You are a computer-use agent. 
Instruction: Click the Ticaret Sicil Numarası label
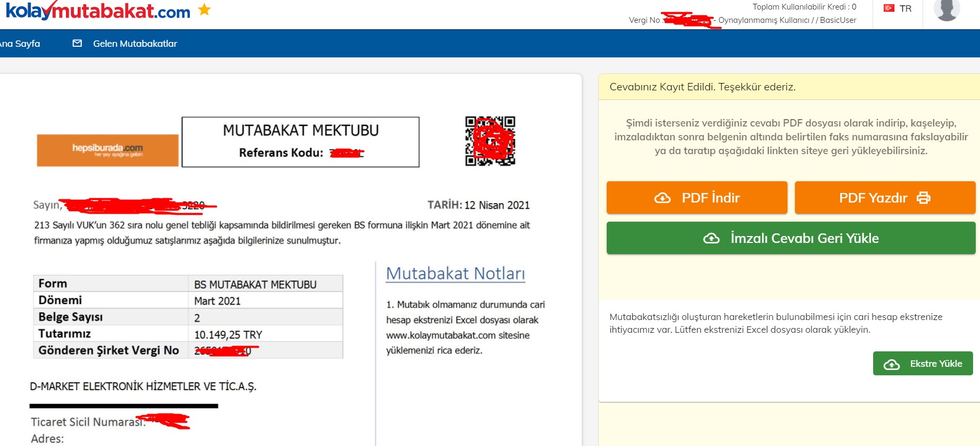click(x=88, y=422)
